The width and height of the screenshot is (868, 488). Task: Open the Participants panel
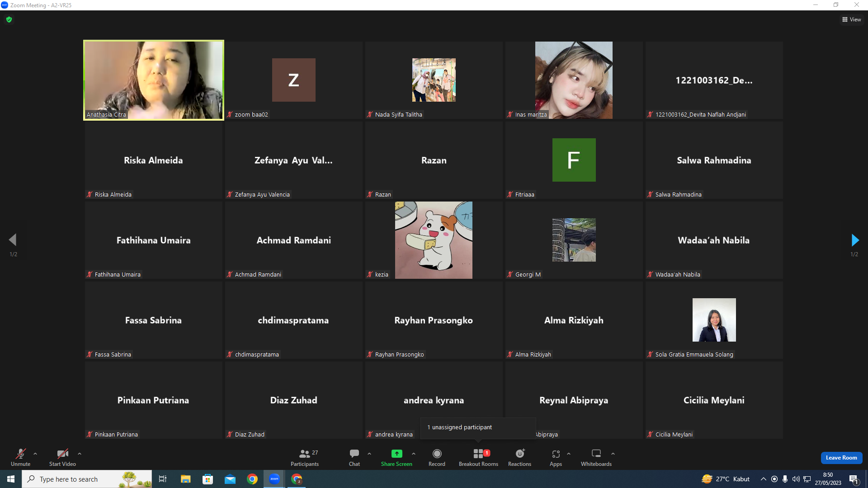coord(305,457)
